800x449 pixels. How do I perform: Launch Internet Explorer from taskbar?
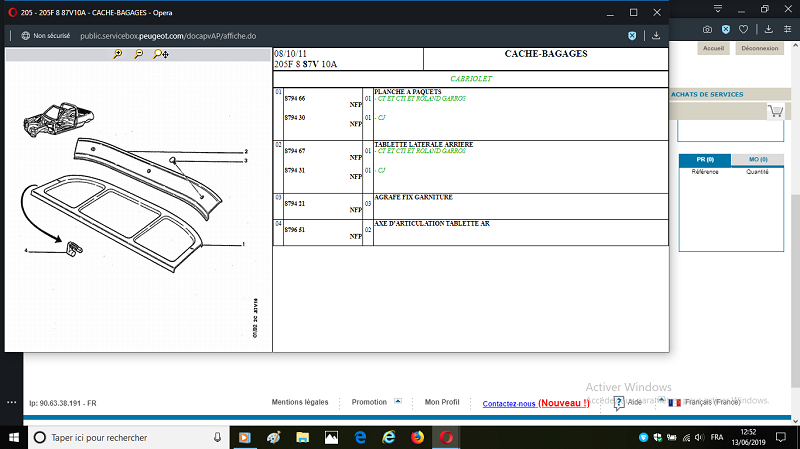coord(389,437)
